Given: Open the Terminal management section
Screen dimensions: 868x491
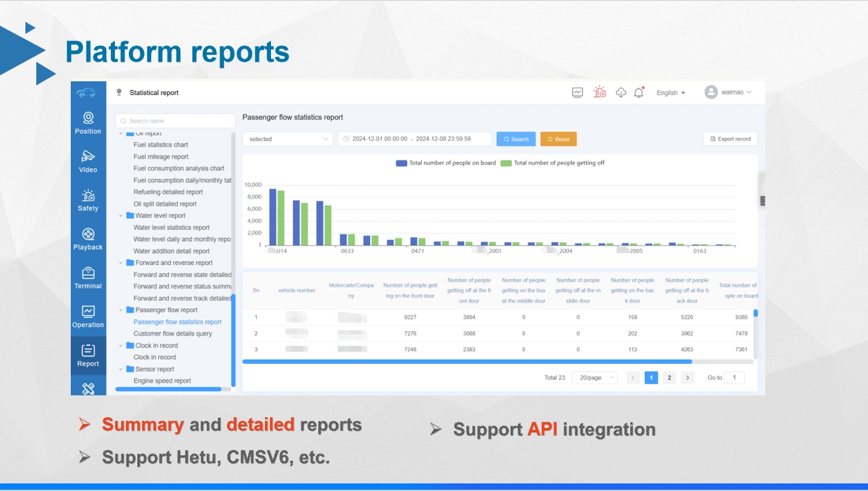Looking at the screenshot, I should coord(88,277).
